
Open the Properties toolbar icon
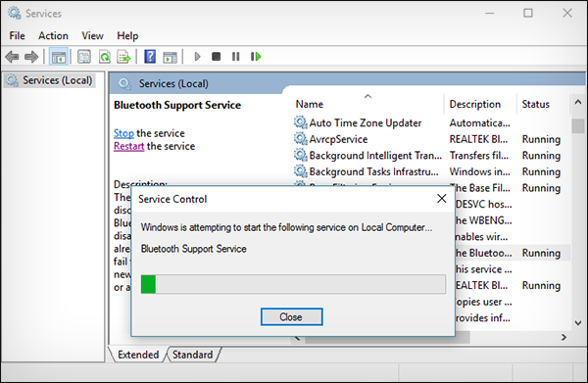[84, 57]
